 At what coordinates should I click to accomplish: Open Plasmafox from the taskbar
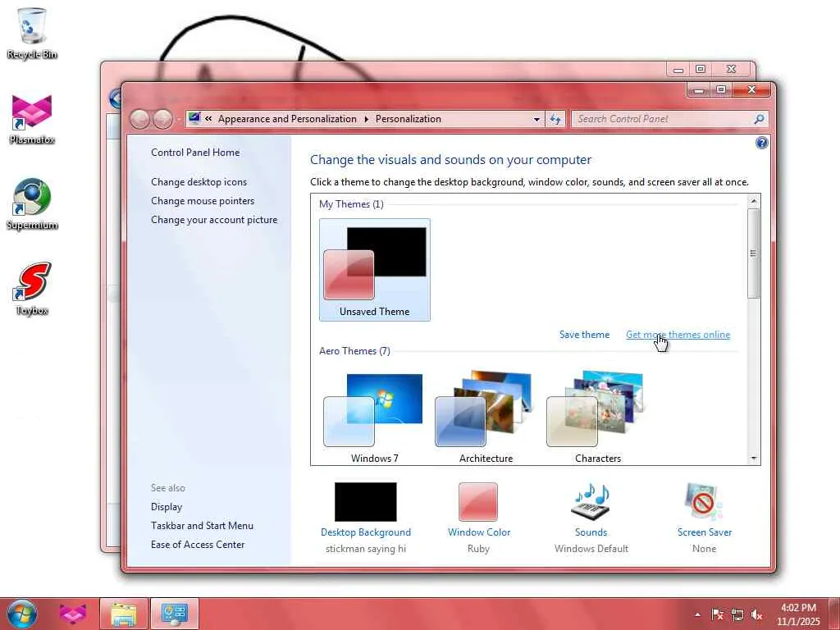click(73, 614)
